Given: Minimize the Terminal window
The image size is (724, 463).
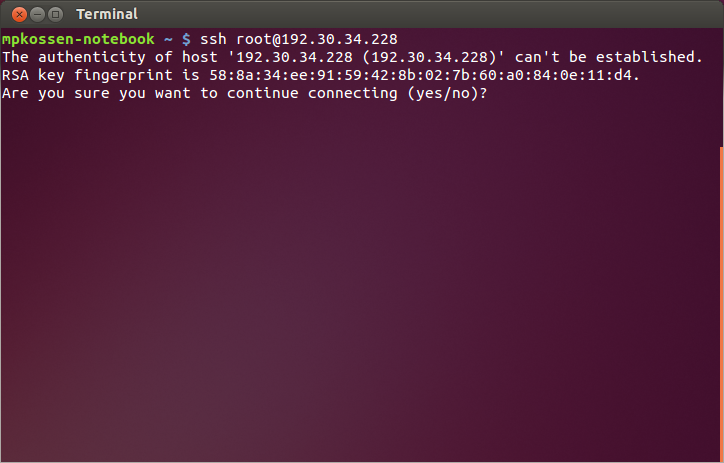Looking at the screenshot, I should 37,14.
